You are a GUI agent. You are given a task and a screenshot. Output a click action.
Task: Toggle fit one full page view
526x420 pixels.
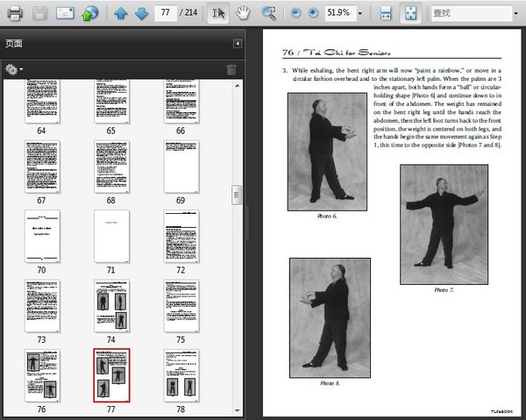click(x=409, y=13)
